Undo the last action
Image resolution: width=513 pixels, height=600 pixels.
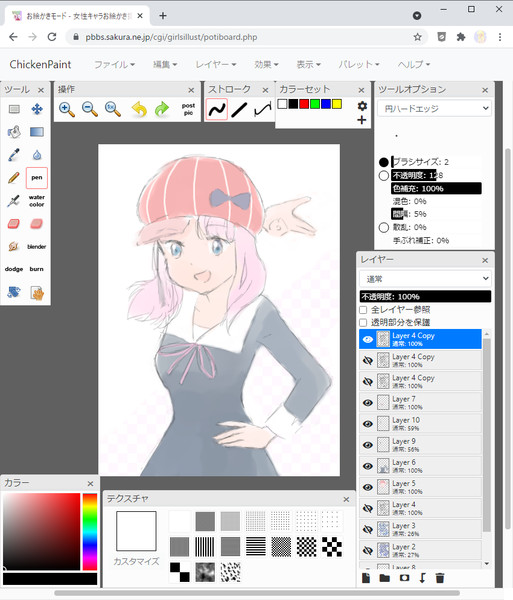[x=139, y=109]
